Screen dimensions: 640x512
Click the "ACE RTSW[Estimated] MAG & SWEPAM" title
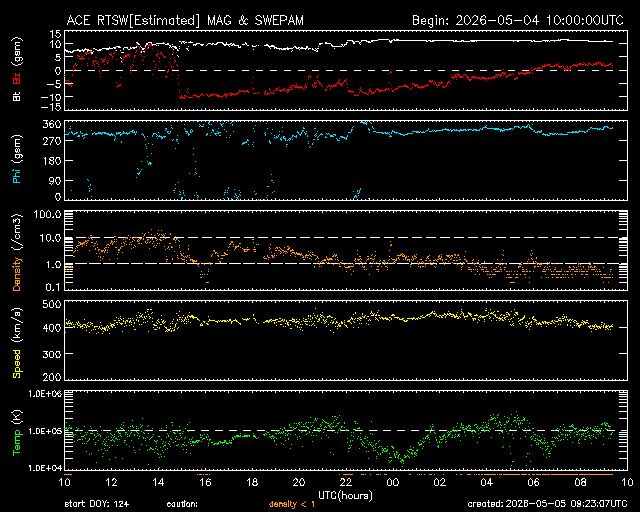(x=185, y=20)
